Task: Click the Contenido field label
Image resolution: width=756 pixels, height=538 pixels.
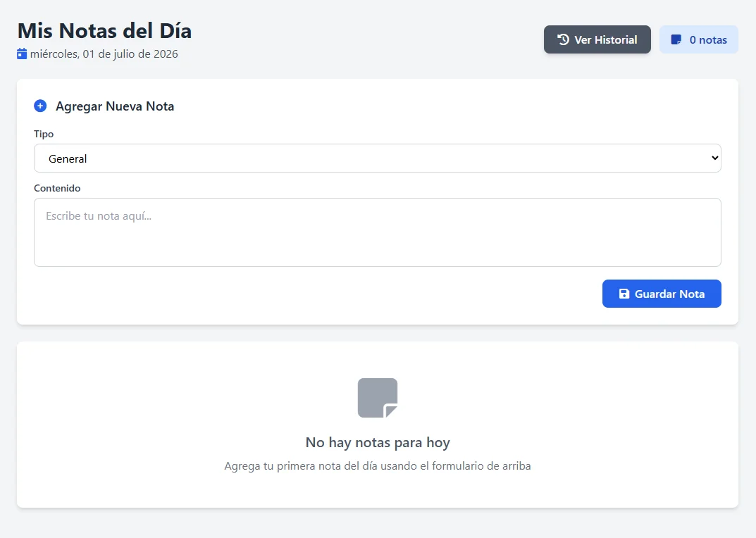Action: click(57, 189)
